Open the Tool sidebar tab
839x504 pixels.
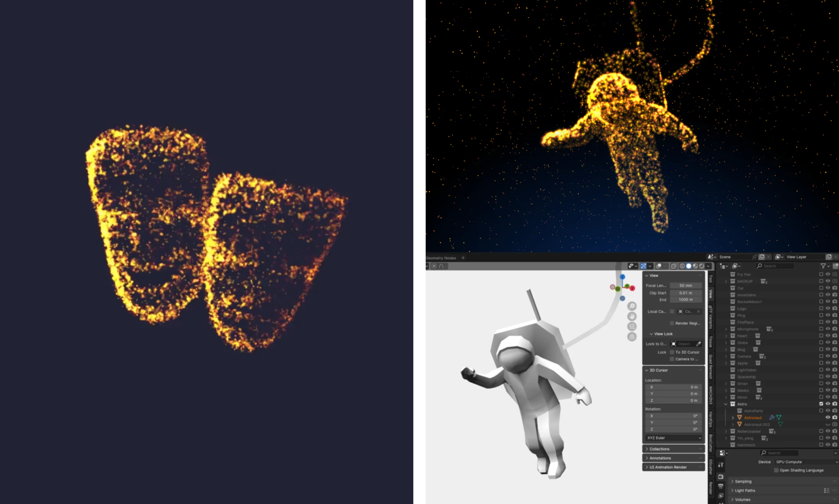[x=710, y=278]
